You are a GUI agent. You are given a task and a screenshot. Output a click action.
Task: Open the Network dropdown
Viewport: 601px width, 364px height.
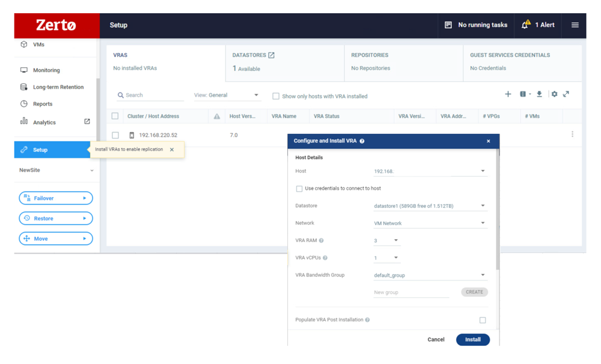pyautogui.click(x=430, y=223)
